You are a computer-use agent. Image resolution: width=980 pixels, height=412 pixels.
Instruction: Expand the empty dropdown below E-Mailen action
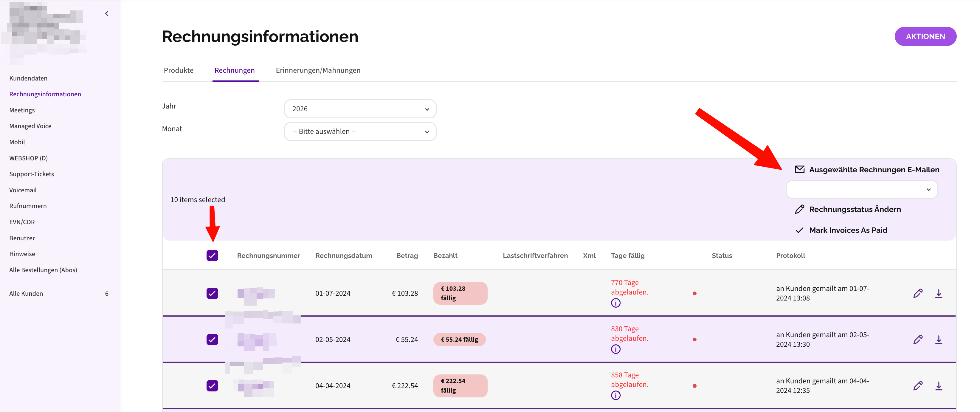862,189
